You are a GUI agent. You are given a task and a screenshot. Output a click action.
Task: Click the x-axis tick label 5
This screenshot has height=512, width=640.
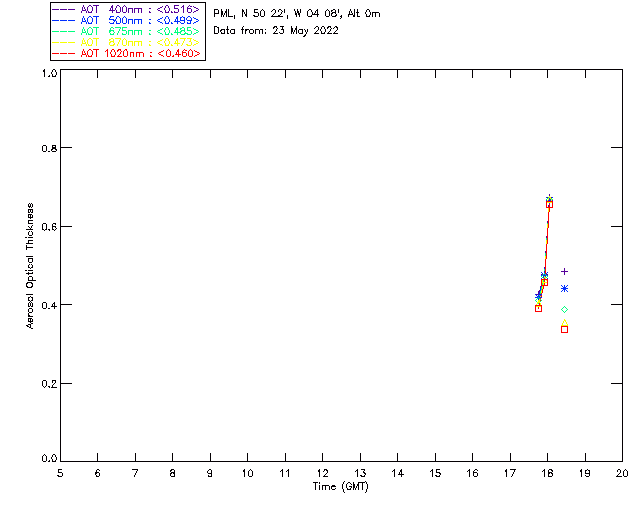tap(60, 473)
